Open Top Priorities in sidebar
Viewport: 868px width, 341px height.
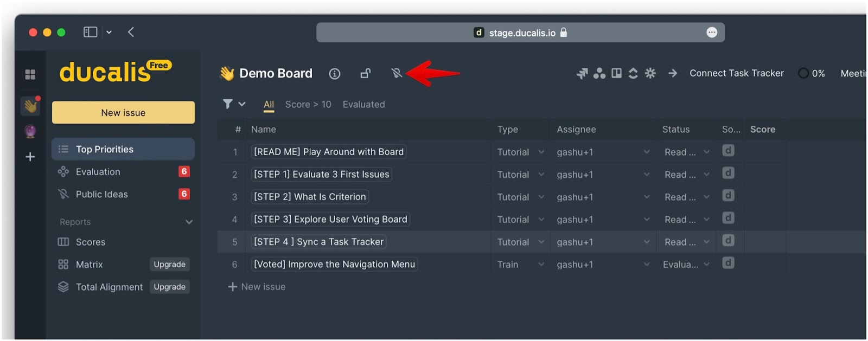pos(123,149)
